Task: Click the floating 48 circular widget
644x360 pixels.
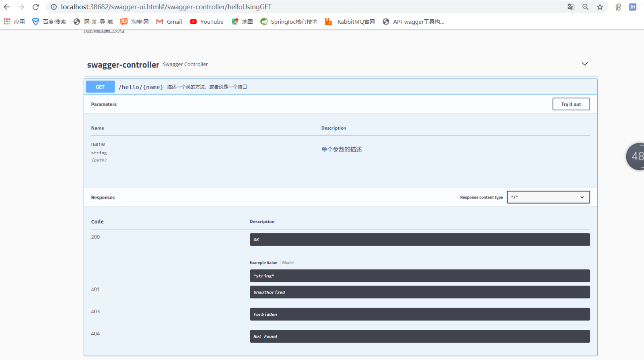Action: [x=636, y=156]
